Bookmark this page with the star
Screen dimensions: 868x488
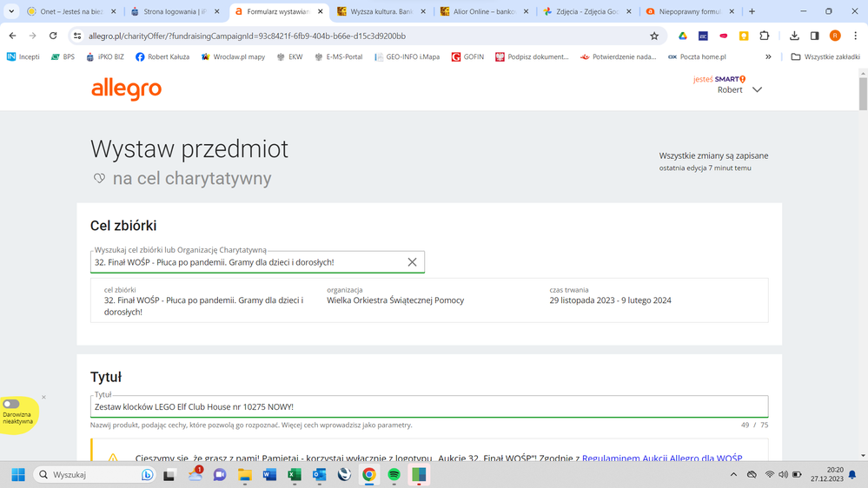(654, 36)
